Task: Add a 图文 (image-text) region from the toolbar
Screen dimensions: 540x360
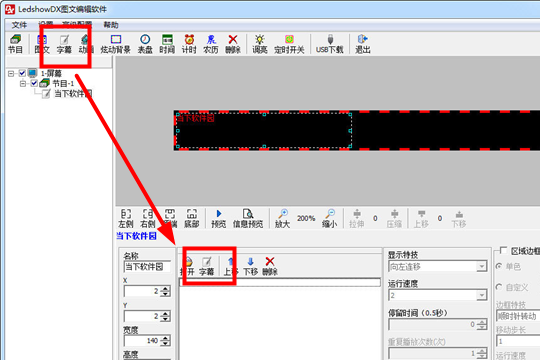Action: tap(42, 44)
